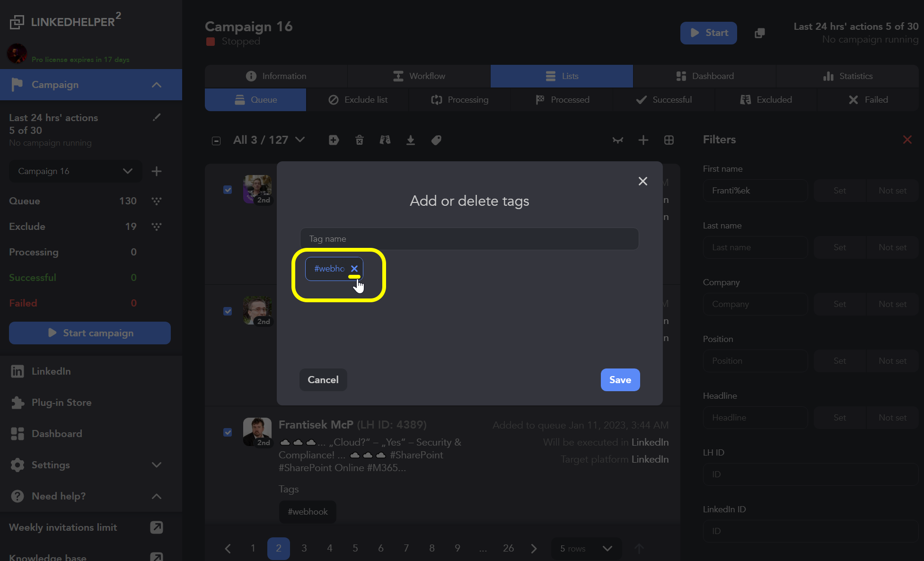The width and height of the screenshot is (924, 561).
Task: Cancel the tag dialog
Action: 323,380
